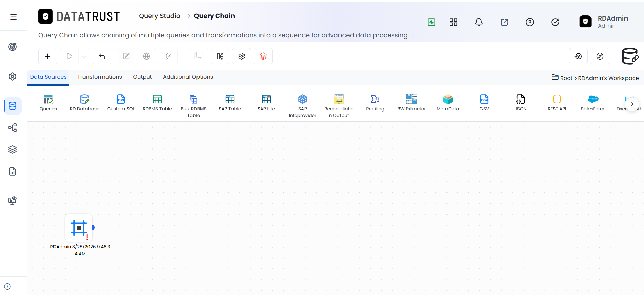Select the BW Extractor source
This screenshot has height=295, width=644.
(412, 103)
